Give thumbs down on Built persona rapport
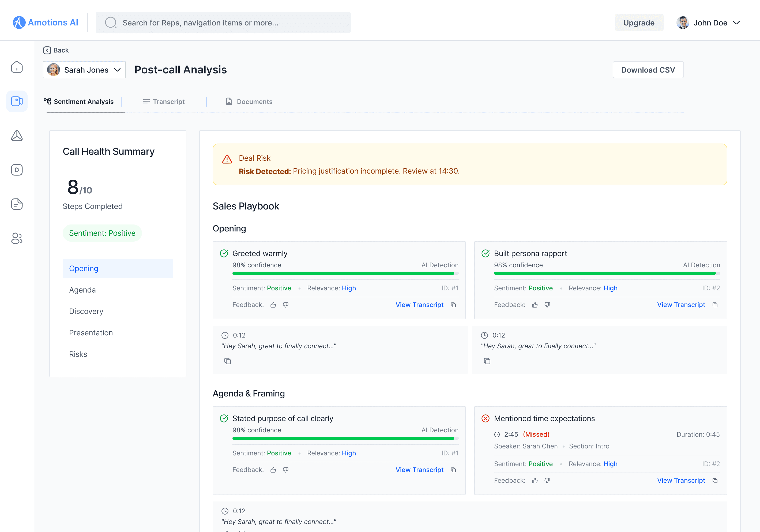Viewport: 760px width, 532px height. click(x=547, y=305)
